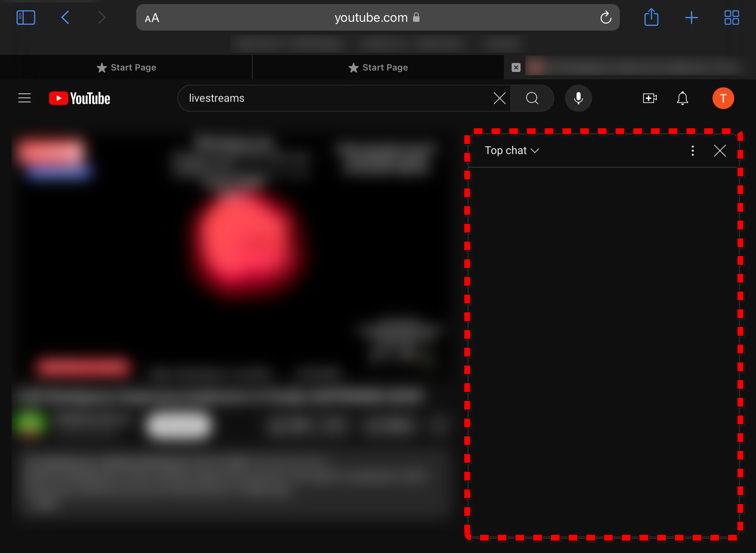756x553 pixels.
Task: Open the chat options three-dot menu
Action: [x=692, y=151]
